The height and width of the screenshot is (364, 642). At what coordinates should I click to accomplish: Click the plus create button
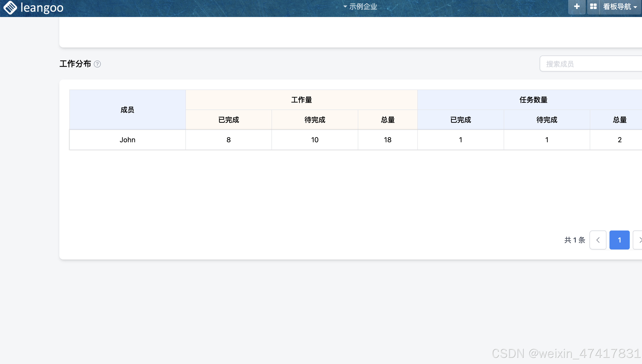tap(577, 7)
